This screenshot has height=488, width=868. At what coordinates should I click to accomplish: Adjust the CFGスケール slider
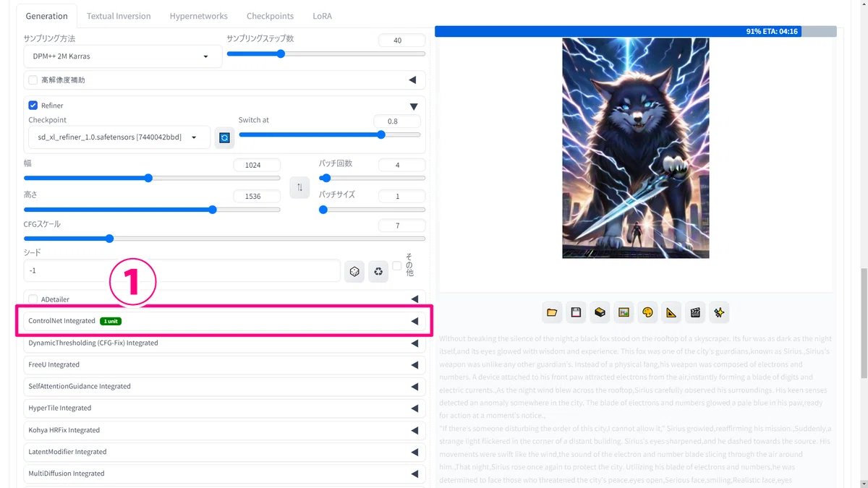click(224, 239)
